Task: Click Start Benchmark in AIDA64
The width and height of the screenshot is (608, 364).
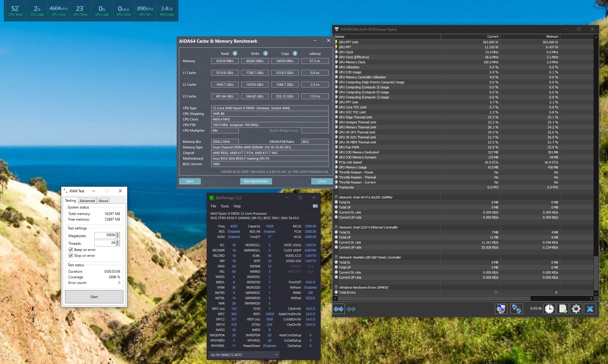Action: coord(256,181)
